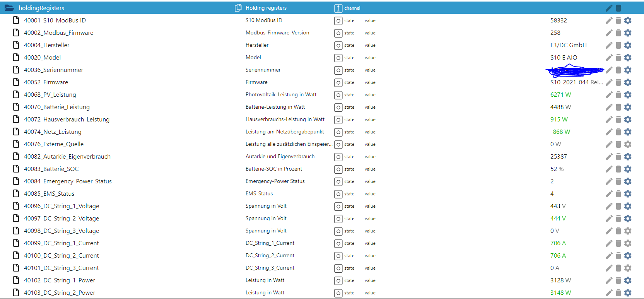Open settings gear for 40098_DC_String_3_Voltage
Screen dimensions: 644x299
click(x=628, y=231)
